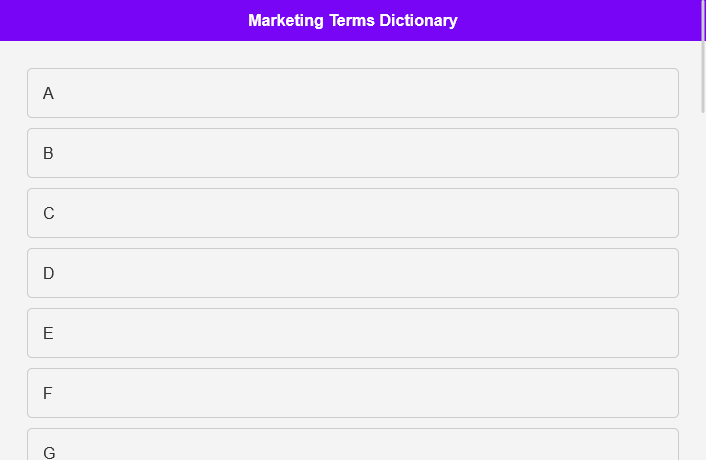Click the partially visible G row
706x460 pixels.
(x=352, y=446)
